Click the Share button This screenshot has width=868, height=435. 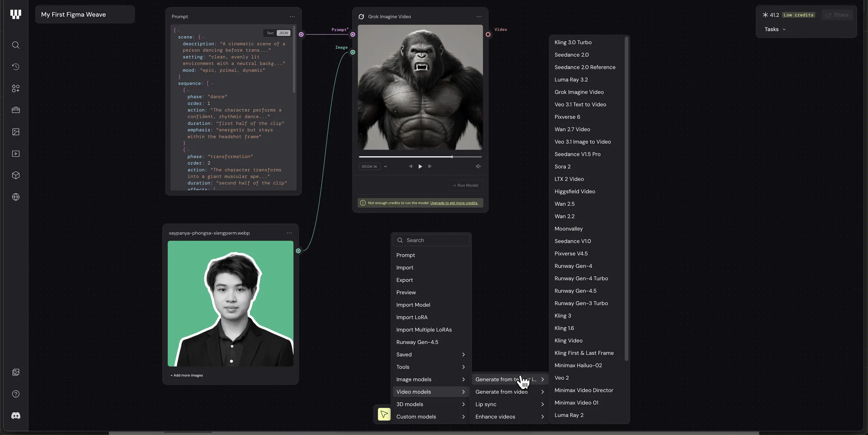tap(837, 15)
